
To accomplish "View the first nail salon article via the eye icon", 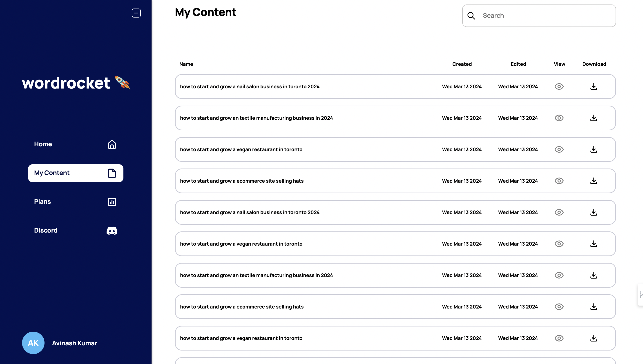I will tap(559, 87).
